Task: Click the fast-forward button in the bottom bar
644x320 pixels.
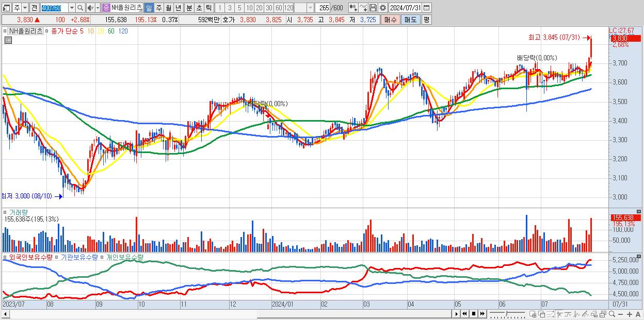Action: point(482,313)
